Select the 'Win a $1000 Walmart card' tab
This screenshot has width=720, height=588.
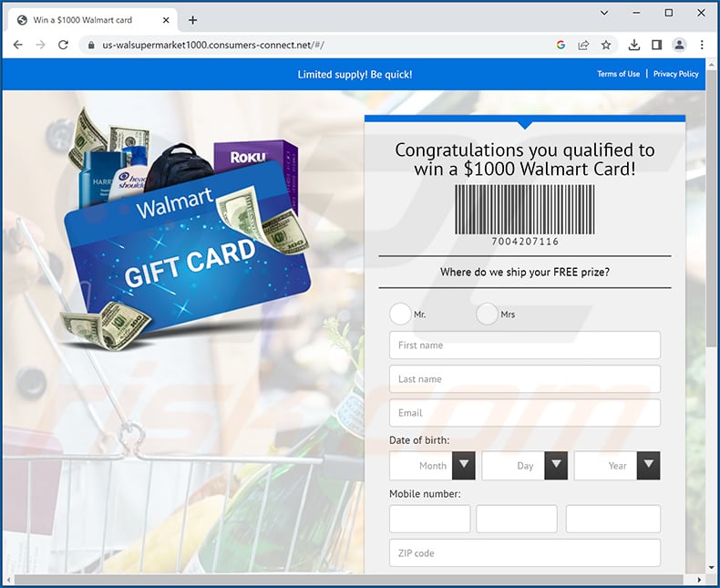[x=92, y=20]
